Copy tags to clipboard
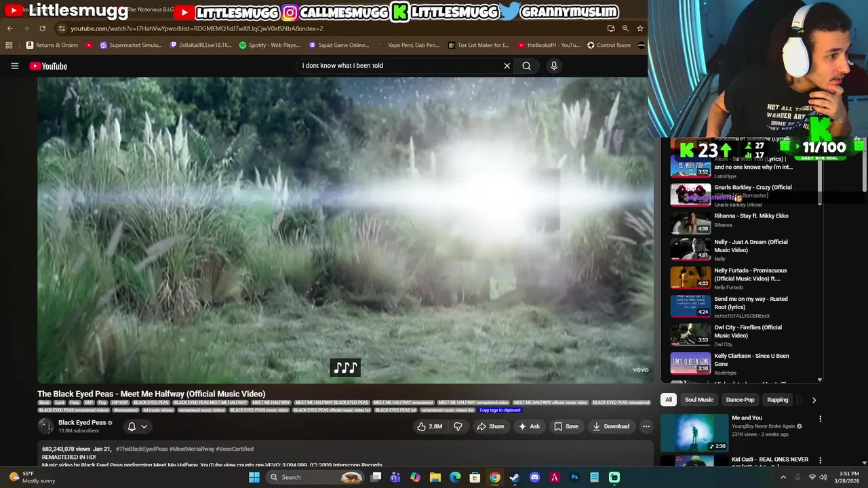This screenshot has height=488, width=868. 500,410
